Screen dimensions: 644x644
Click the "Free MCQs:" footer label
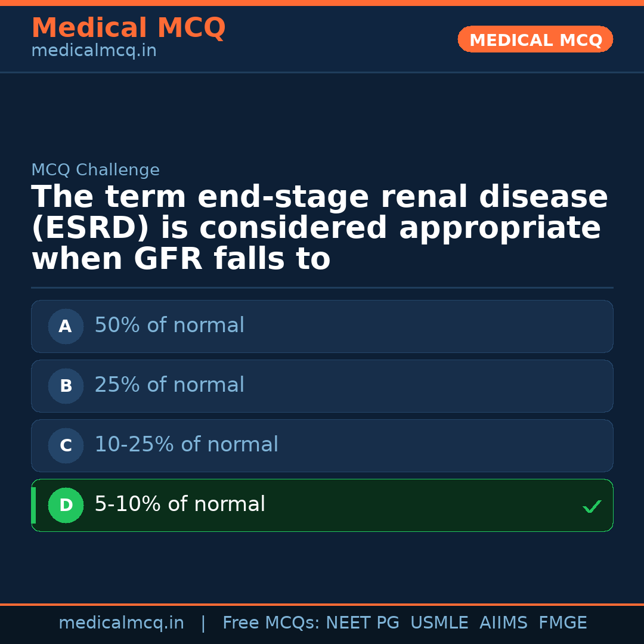click(271, 623)
